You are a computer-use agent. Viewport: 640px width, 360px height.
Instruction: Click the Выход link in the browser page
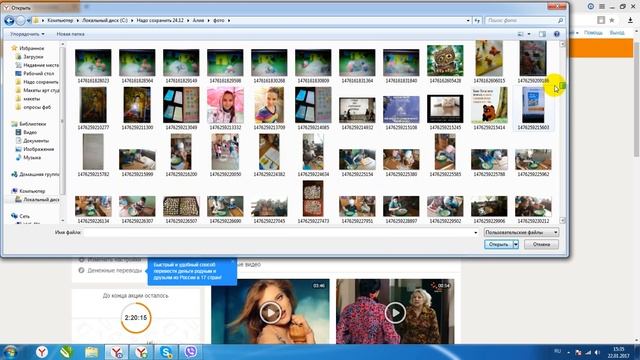(617, 33)
